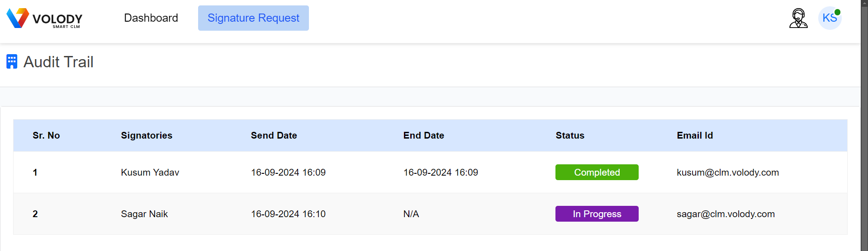
Task: Click the Completed status badge
Action: tap(597, 172)
